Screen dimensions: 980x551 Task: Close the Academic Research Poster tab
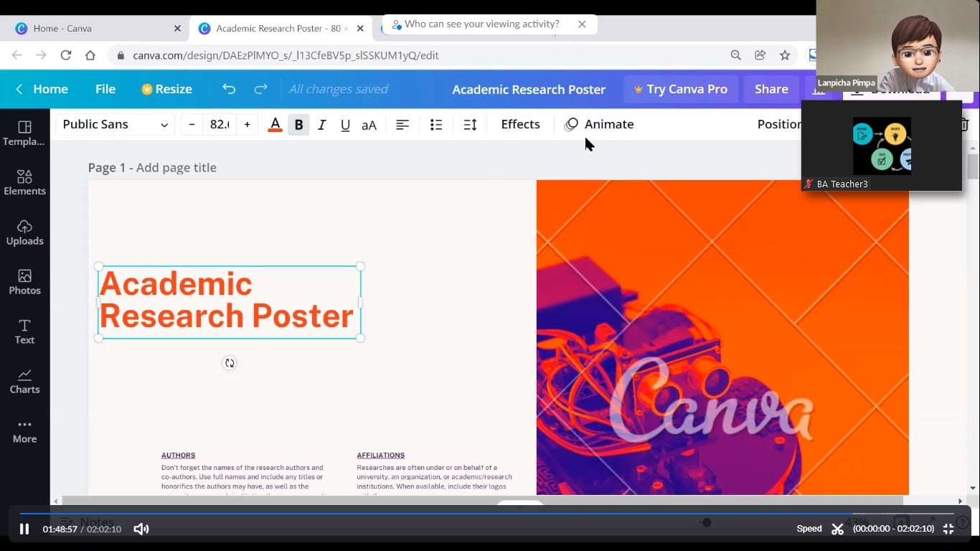click(360, 28)
